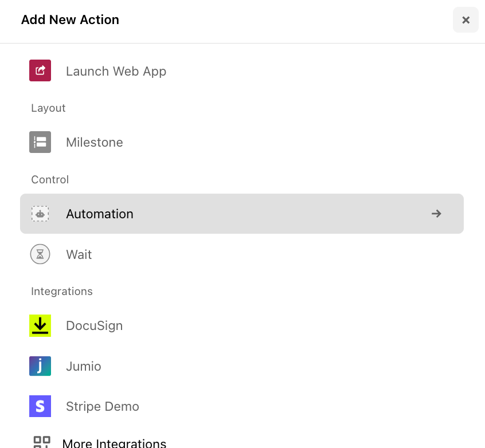Choose the Jumio integration
The height and width of the screenshot is (448, 485).
(x=84, y=366)
